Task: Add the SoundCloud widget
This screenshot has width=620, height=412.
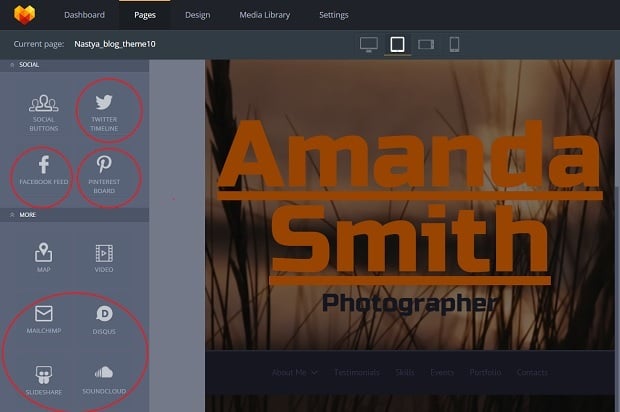Action: coord(104,379)
